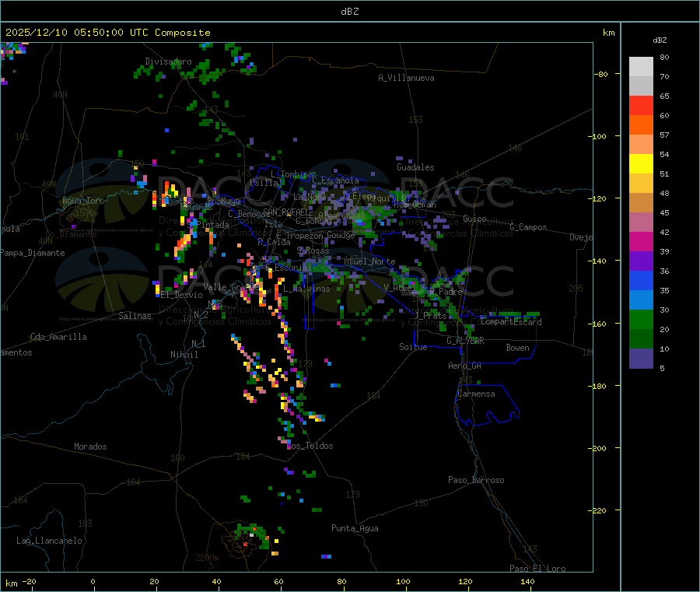Select the 100 tick on the horizontal km axis
The height and width of the screenshot is (592, 700).
[x=403, y=582]
